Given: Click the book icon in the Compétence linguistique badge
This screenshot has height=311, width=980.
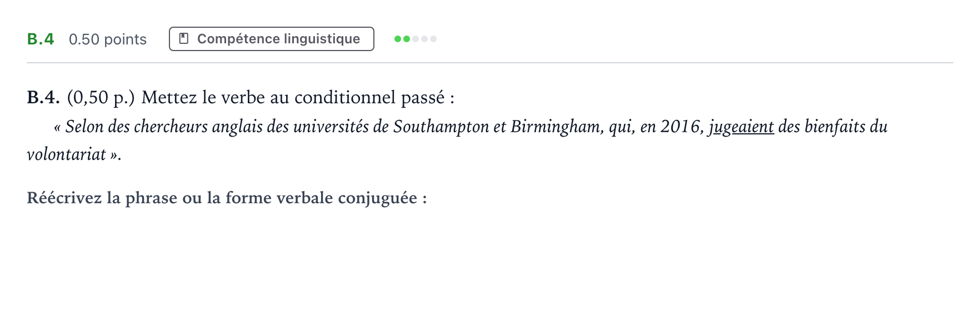Looking at the screenshot, I should [x=184, y=39].
